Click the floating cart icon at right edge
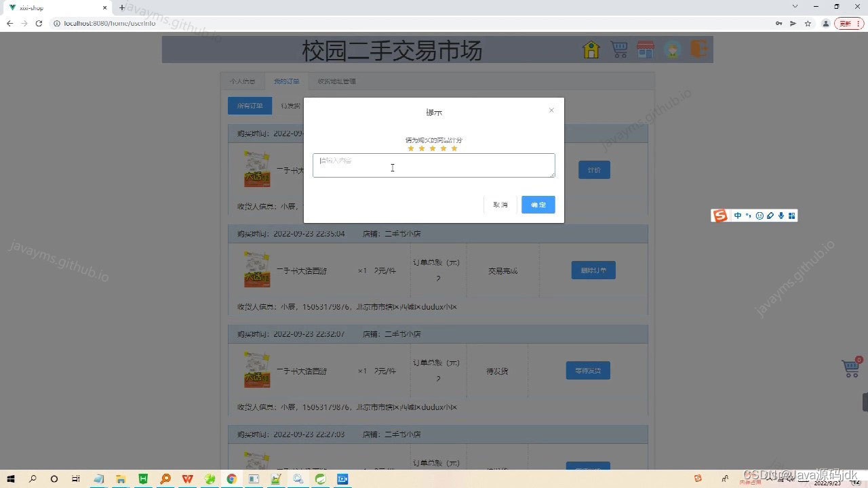 click(x=852, y=367)
